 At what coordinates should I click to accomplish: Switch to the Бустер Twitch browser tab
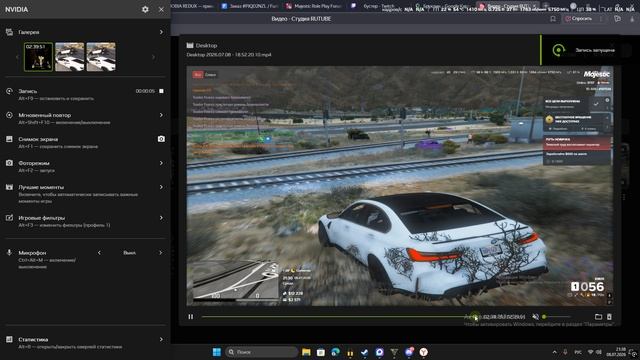click(x=378, y=6)
